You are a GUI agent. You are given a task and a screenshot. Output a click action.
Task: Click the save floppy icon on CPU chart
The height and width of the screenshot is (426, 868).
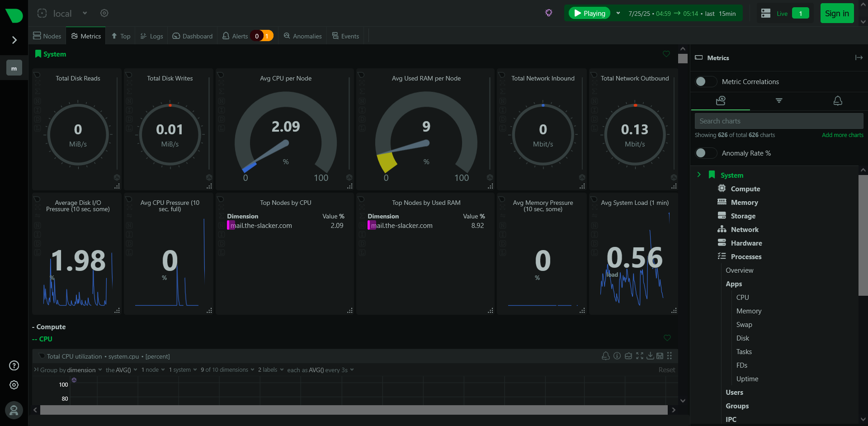660,356
